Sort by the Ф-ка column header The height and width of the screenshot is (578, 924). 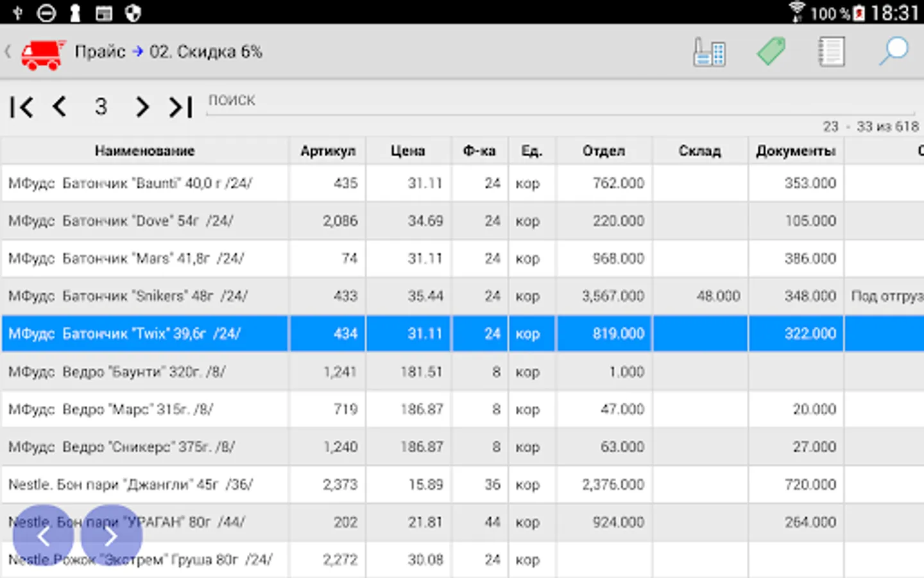tap(479, 151)
